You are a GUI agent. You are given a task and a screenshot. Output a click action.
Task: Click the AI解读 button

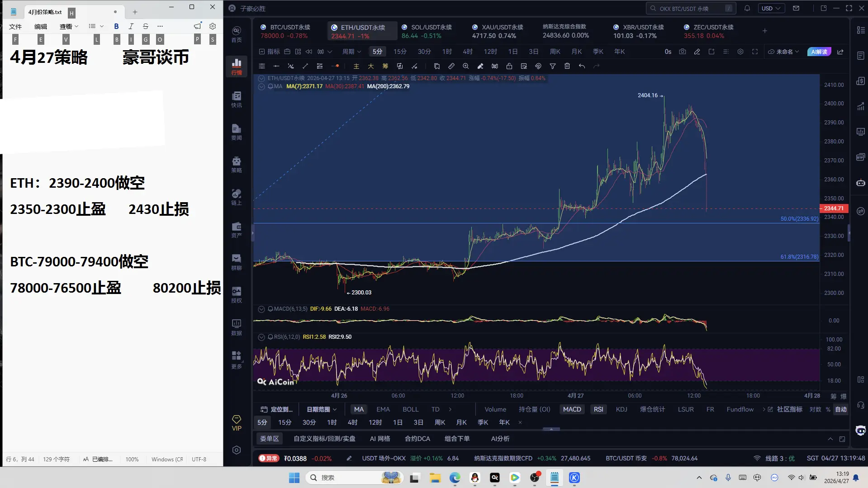tap(819, 52)
